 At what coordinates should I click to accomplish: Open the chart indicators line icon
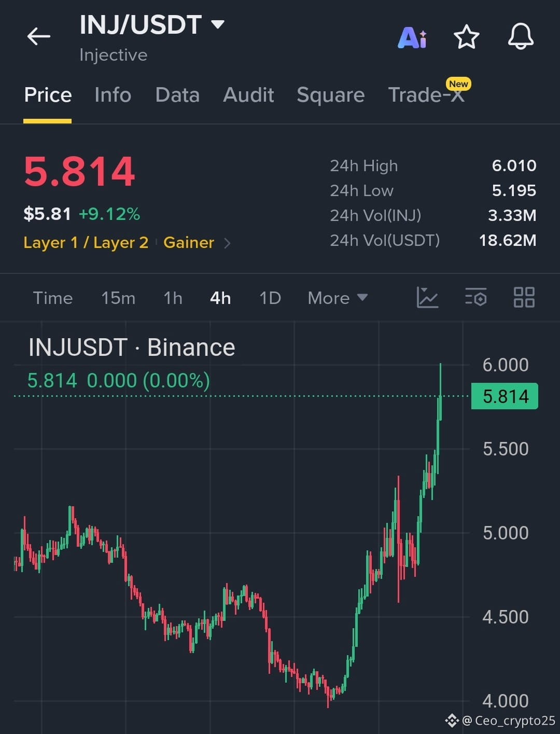427,298
